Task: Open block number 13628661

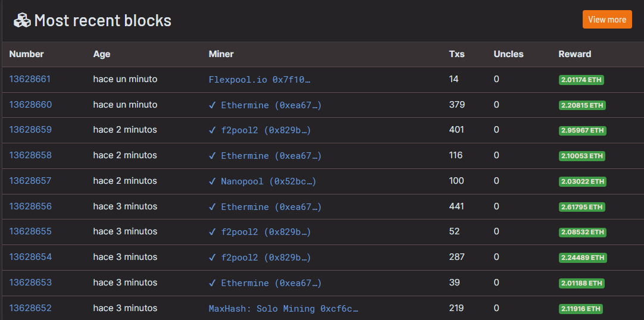Action: click(x=30, y=79)
